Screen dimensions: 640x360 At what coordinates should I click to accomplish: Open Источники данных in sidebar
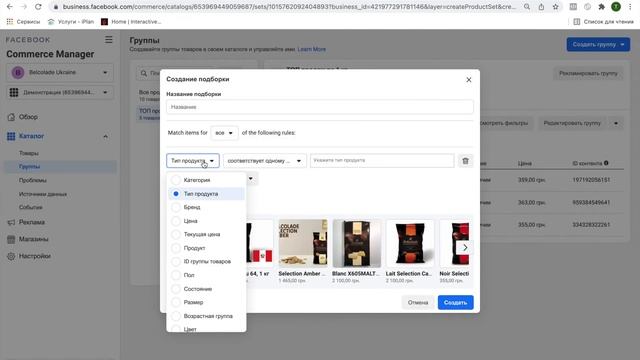[43, 194]
